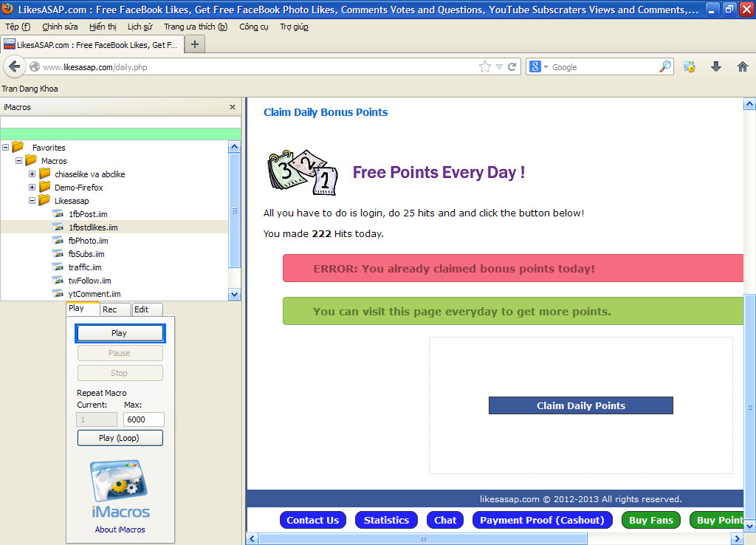Open Payment Proof (Cashout) page
The height and width of the screenshot is (545, 756).
543,520
